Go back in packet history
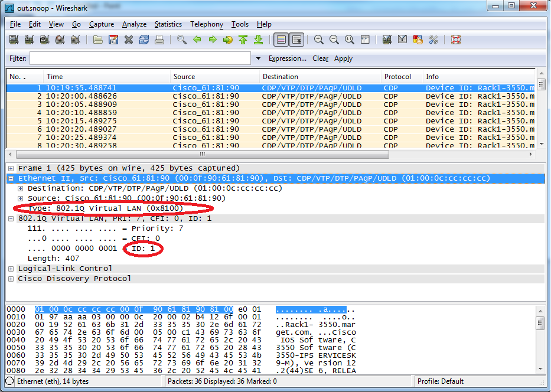Screen dimensions: 551x392 click(197, 40)
